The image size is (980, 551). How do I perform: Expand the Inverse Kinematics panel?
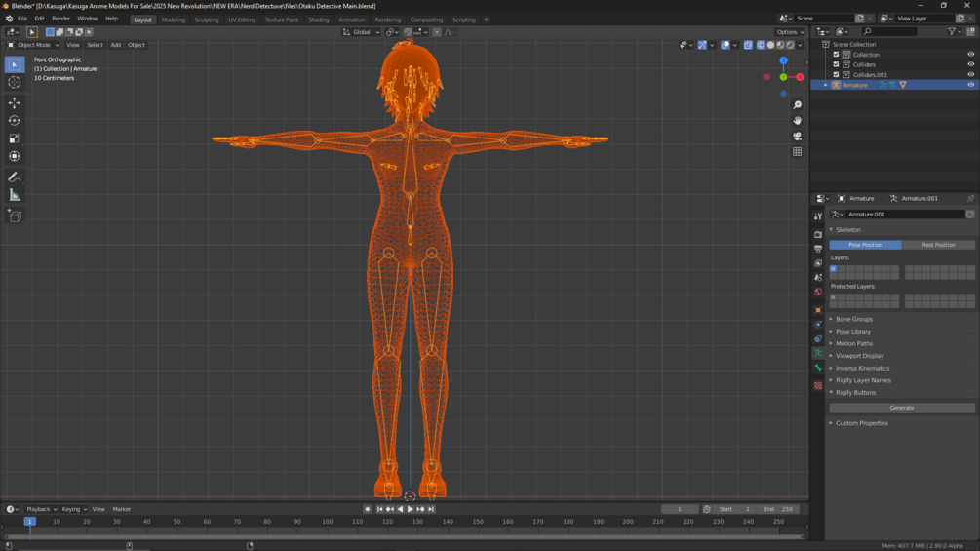(x=862, y=369)
